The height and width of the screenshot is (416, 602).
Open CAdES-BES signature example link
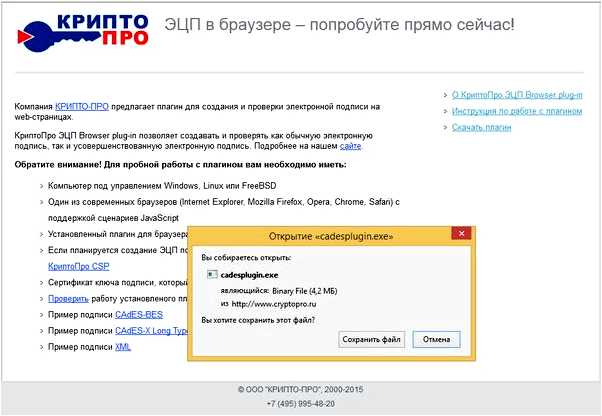click(x=139, y=315)
